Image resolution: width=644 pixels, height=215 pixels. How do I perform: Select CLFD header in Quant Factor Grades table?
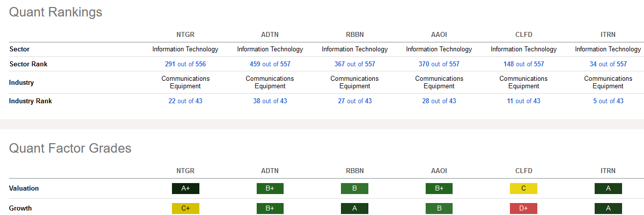(524, 171)
